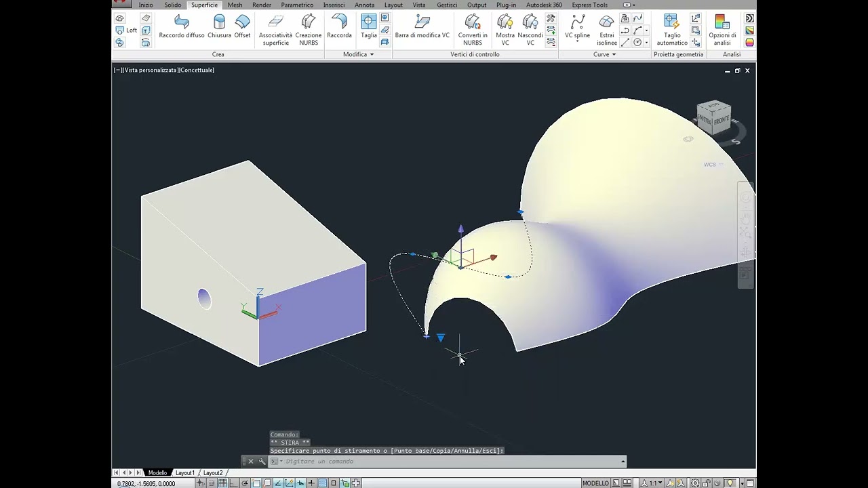Open the Express Tools ribbon tab
The width and height of the screenshot is (868, 488).
[589, 5]
